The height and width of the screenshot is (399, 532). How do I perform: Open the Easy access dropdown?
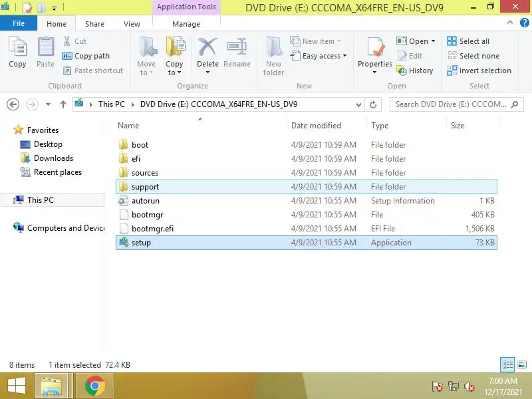[319, 56]
